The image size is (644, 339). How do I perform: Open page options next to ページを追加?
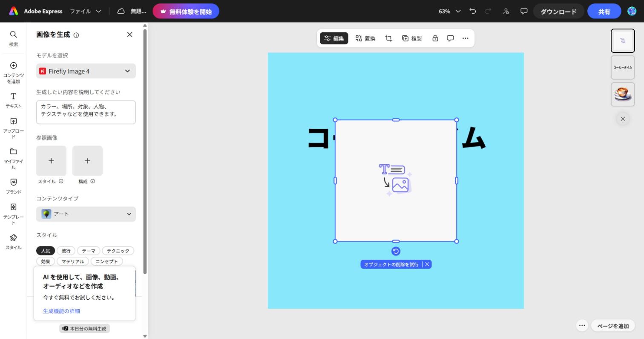[582, 325]
